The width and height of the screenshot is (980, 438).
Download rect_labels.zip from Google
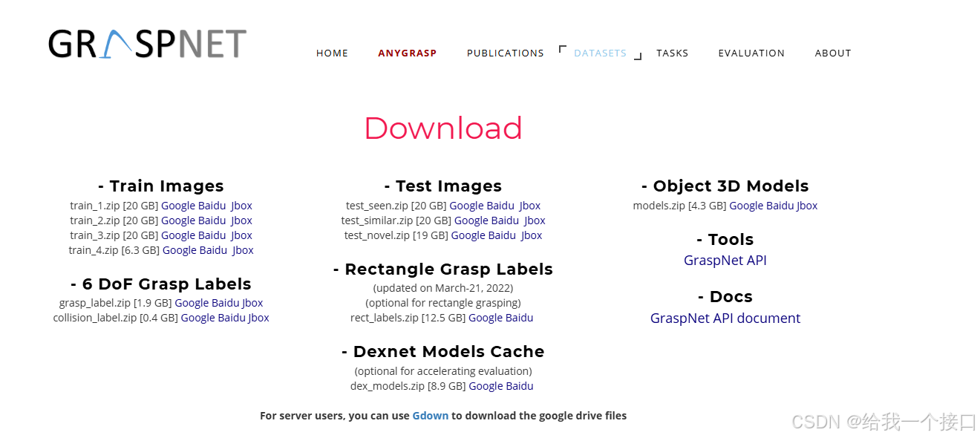(486, 318)
